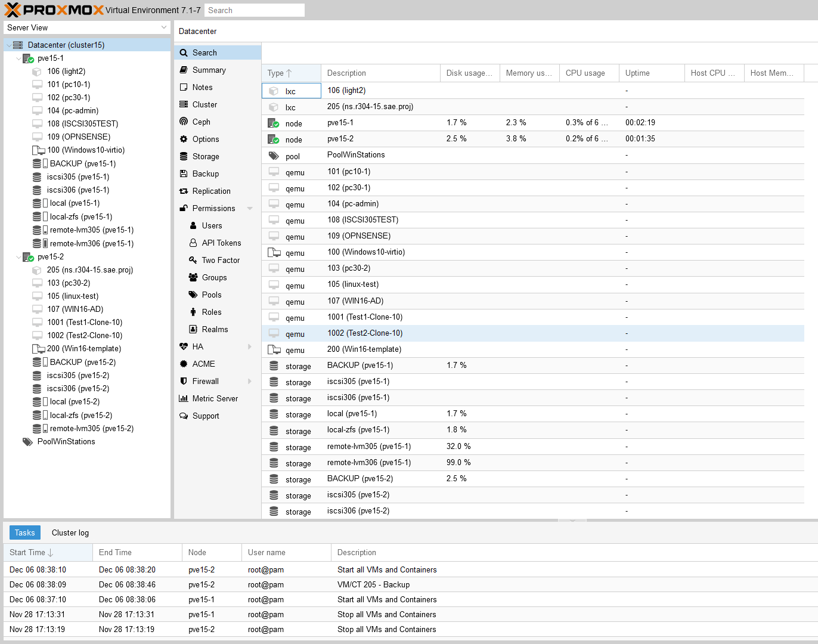Open the Storage menu item
The width and height of the screenshot is (818, 644).
(218, 156)
